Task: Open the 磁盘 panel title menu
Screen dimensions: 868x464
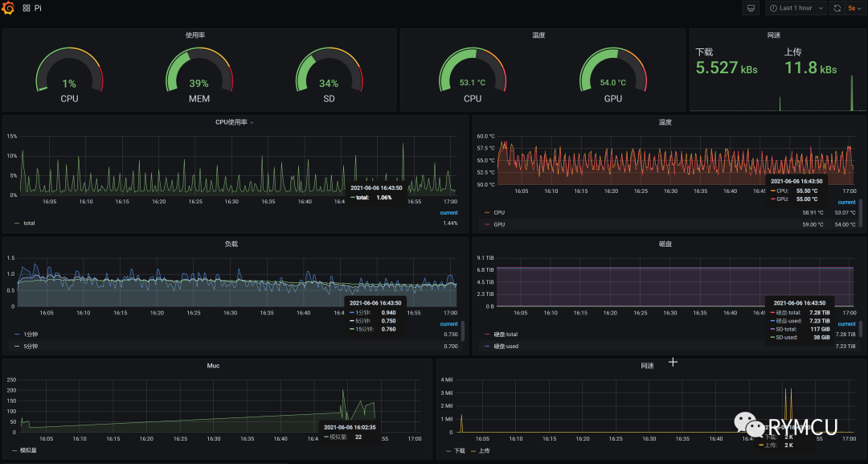Action: (x=665, y=244)
